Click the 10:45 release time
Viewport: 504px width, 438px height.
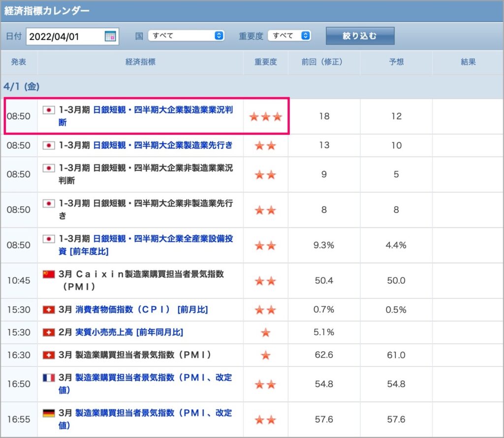tap(19, 281)
